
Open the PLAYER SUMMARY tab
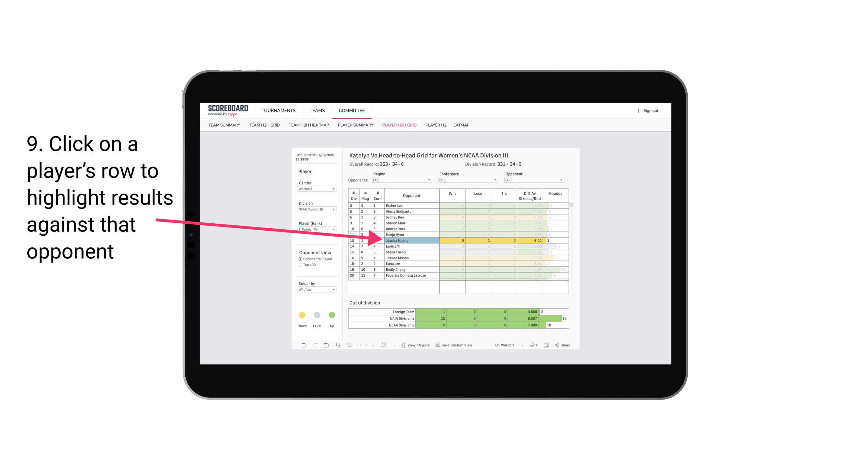pos(355,126)
